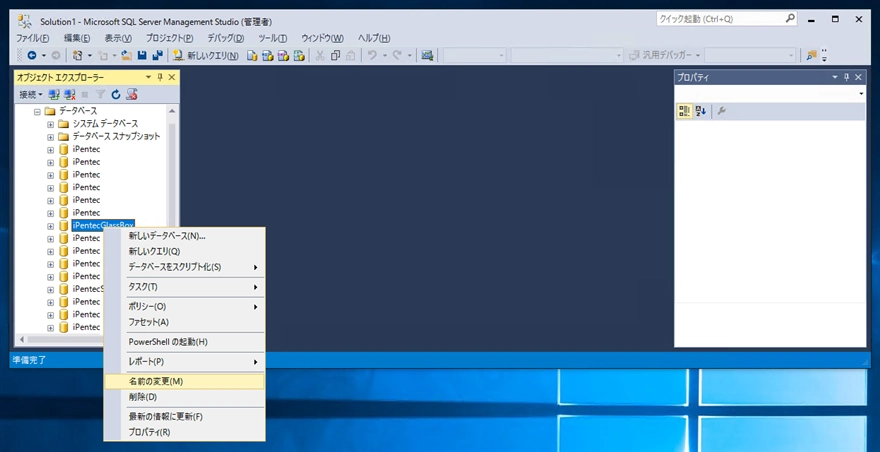Choose 新しいクエリ(Q) in context menu
The image size is (880, 452).
(184, 252)
